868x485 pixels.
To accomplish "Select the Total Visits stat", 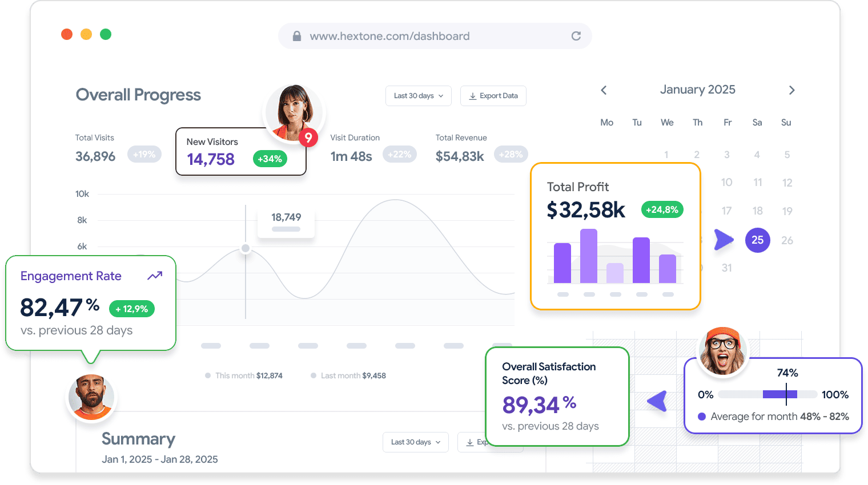I will pyautogui.click(x=95, y=148).
